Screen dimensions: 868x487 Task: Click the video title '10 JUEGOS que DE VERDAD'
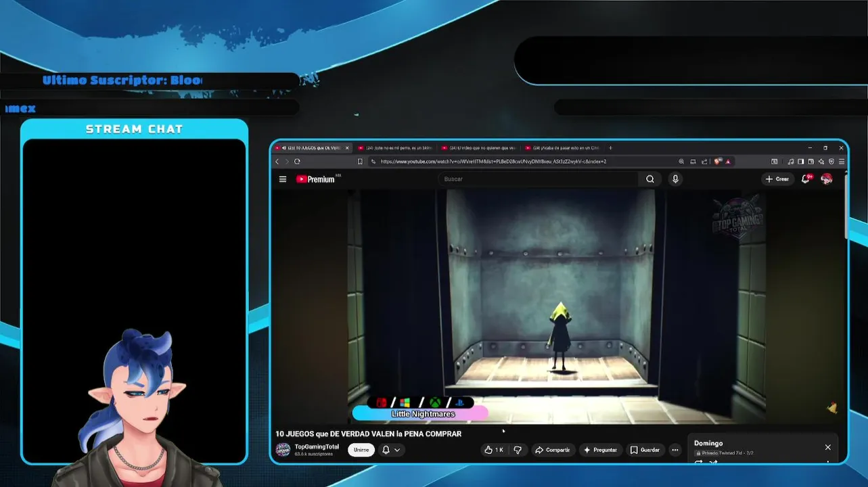368,434
